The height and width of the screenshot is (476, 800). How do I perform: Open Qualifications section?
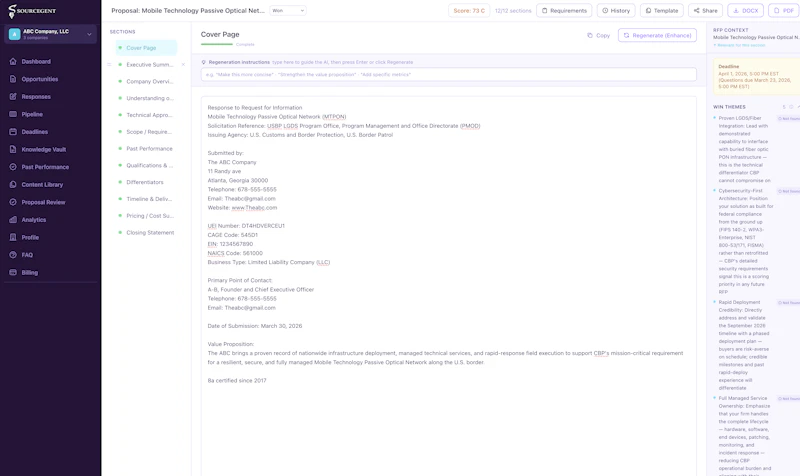click(146, 166)
